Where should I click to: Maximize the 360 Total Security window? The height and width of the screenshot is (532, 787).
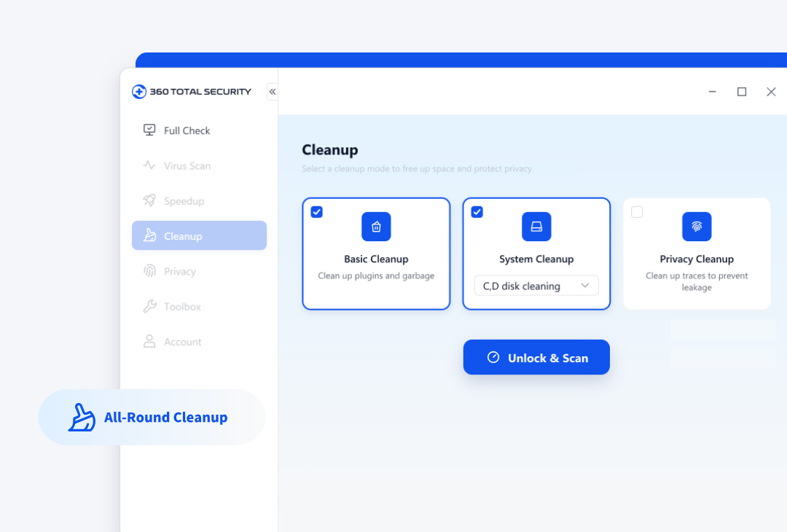click(x=742, y=92)
